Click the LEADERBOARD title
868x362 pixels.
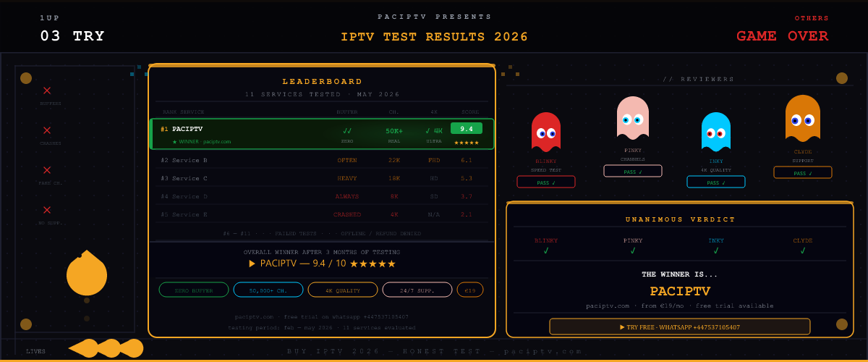(x=322, y=82)
